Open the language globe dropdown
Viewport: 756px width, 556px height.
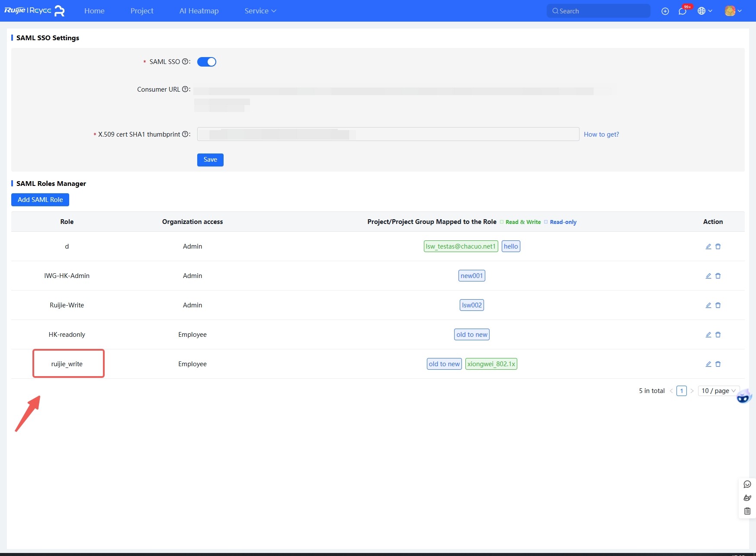tap(705, 11)
